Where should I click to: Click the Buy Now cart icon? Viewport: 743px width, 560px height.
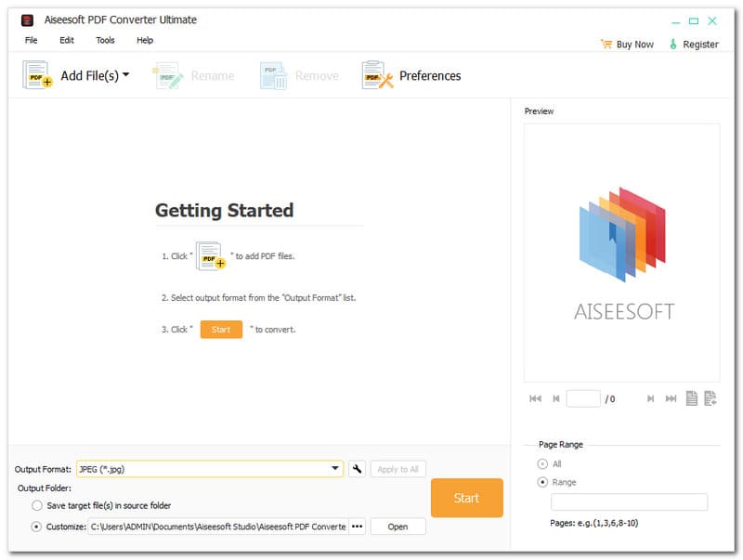[606, 44]
